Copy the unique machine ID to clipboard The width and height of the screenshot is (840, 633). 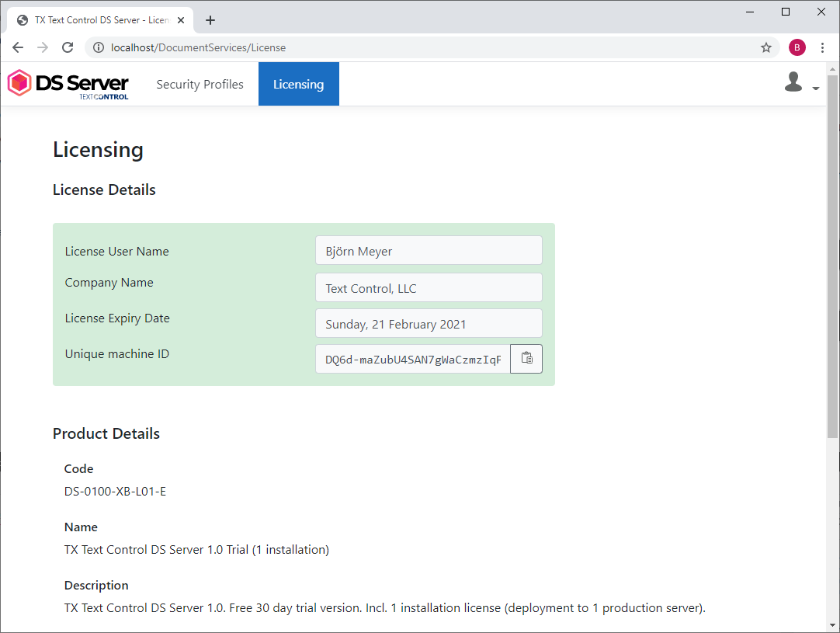[526, 359]
